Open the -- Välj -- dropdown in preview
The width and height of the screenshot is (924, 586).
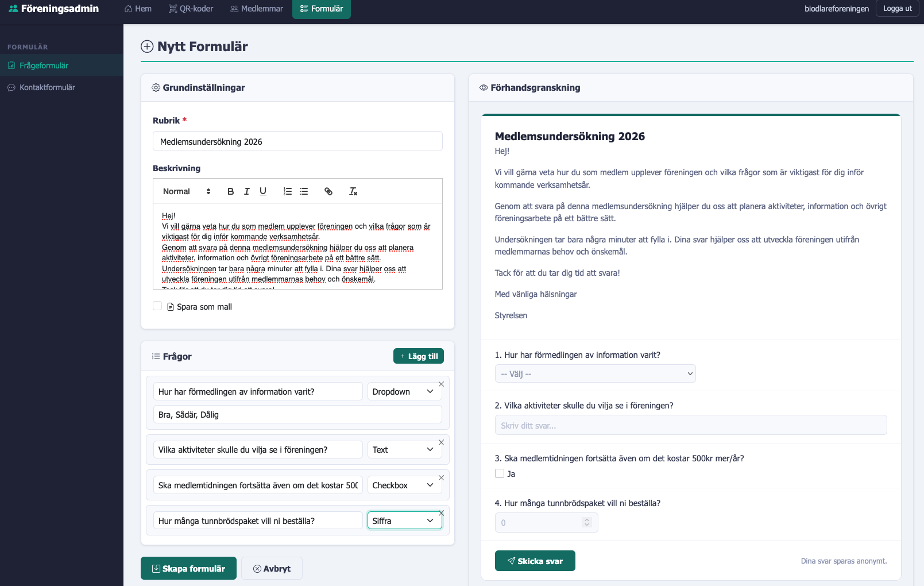click(595, 373)
